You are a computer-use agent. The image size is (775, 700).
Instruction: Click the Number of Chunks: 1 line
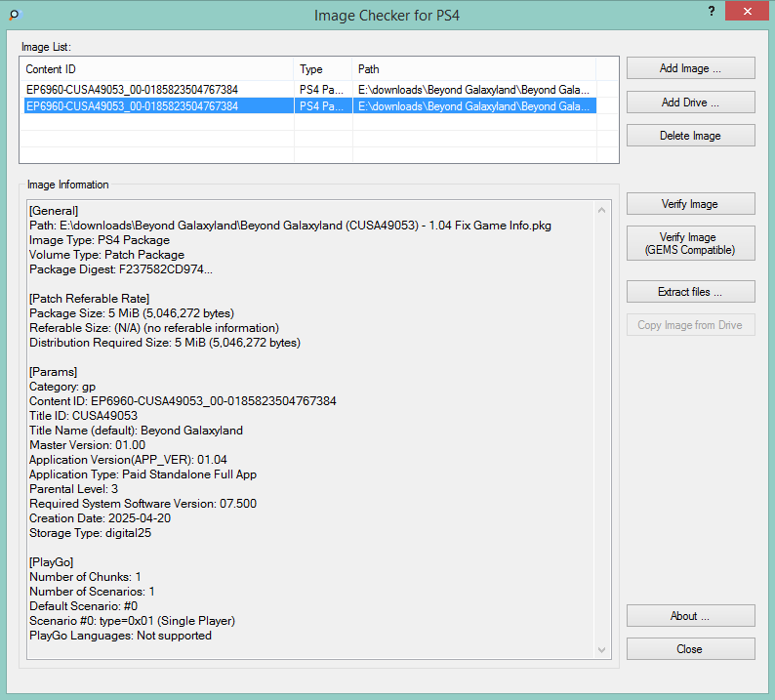[85, 577]
